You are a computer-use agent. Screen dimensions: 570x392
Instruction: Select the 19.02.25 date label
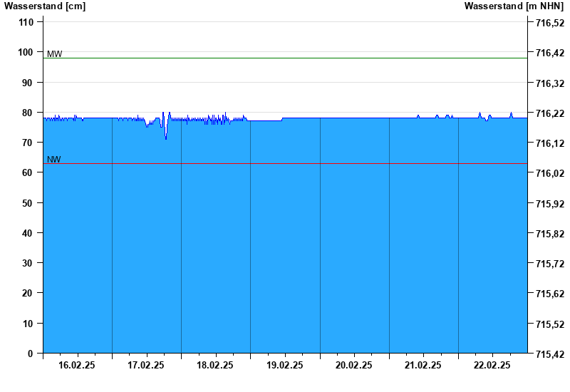pos(284,365)
